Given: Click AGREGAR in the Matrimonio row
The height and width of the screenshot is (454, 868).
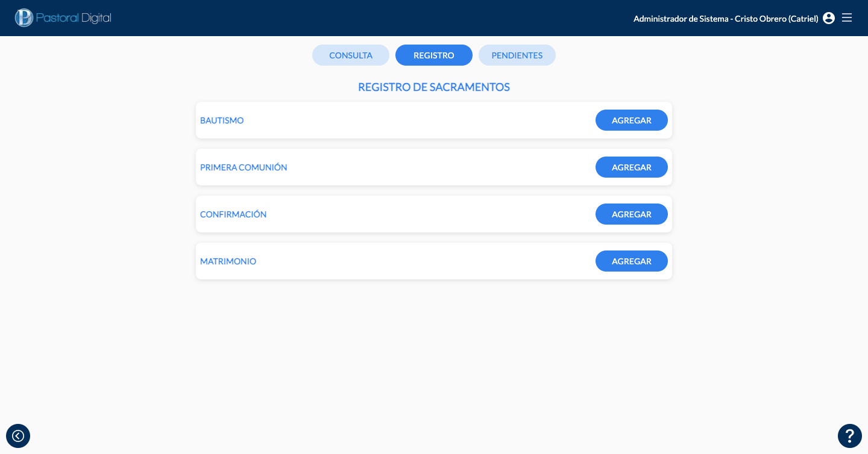Looking at the screenshot, I should click(632, 261).
